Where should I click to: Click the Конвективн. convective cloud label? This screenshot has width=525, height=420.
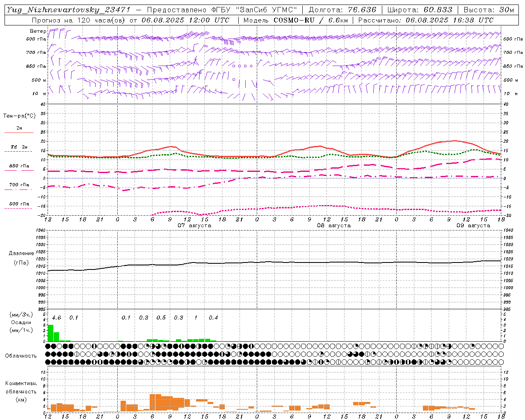click(21, 383)
